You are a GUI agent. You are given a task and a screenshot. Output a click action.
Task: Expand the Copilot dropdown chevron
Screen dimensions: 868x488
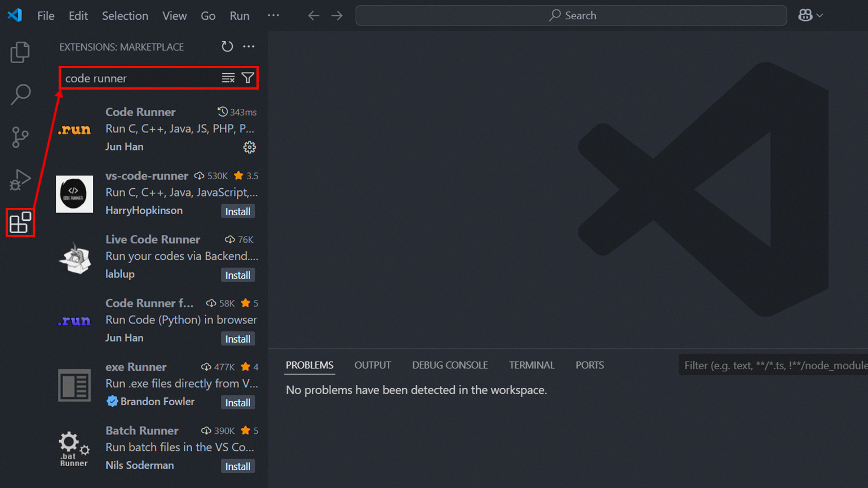(820, 16)
